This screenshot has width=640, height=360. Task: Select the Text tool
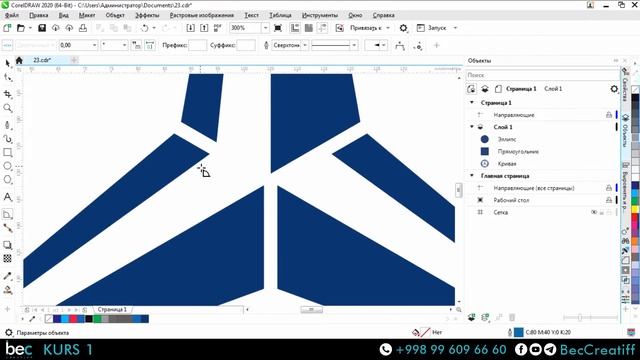click(x=7, y=197)
